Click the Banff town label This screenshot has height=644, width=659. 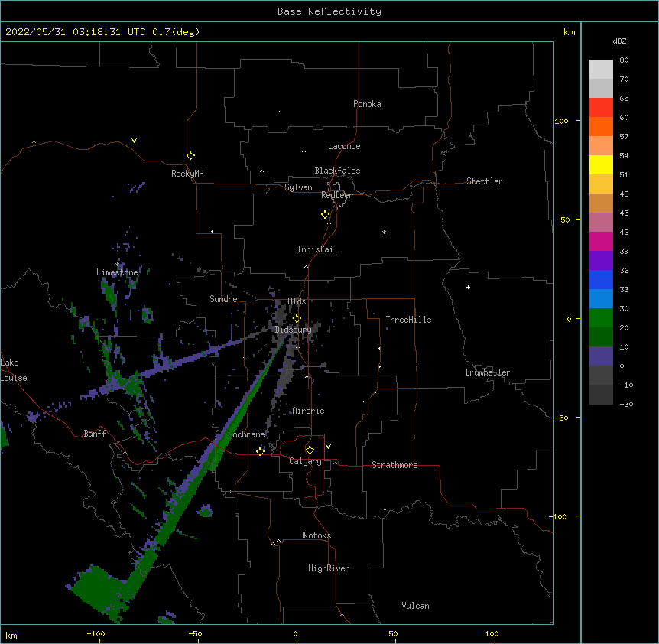tap(95, 434)
